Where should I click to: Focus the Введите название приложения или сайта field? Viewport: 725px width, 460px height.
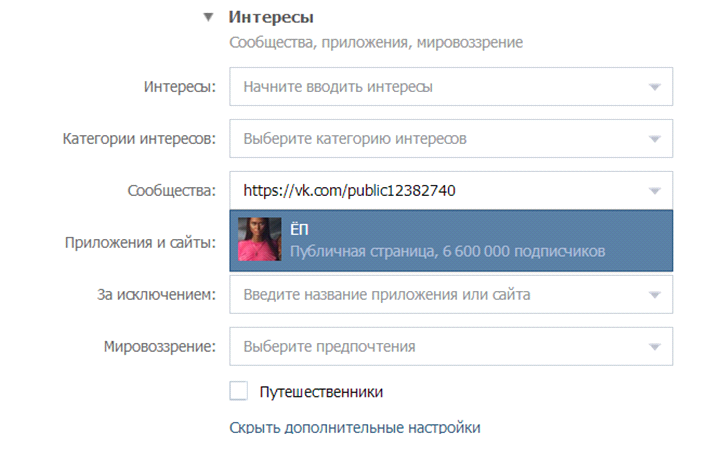(451, 294)
